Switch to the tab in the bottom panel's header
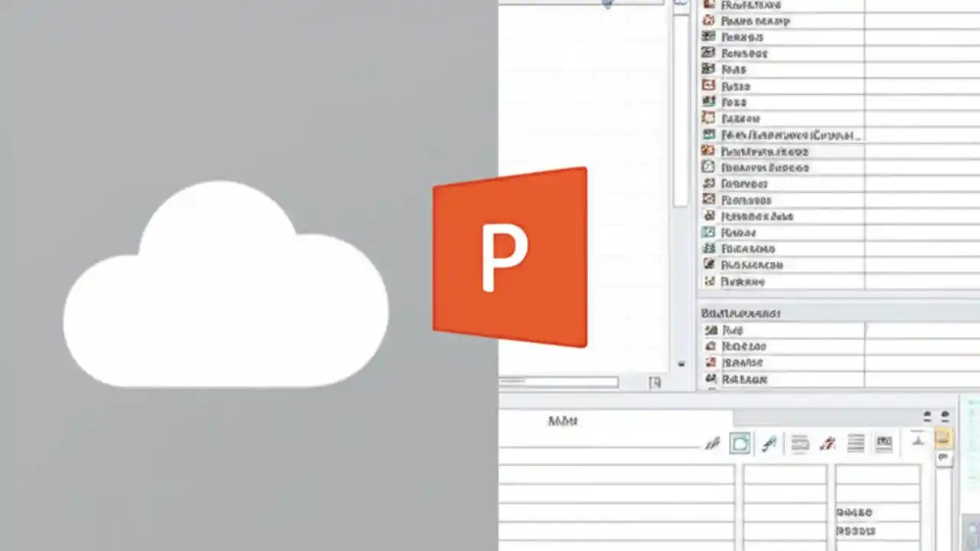The height and width of the screenshot is (551, 980). point(563,420)
